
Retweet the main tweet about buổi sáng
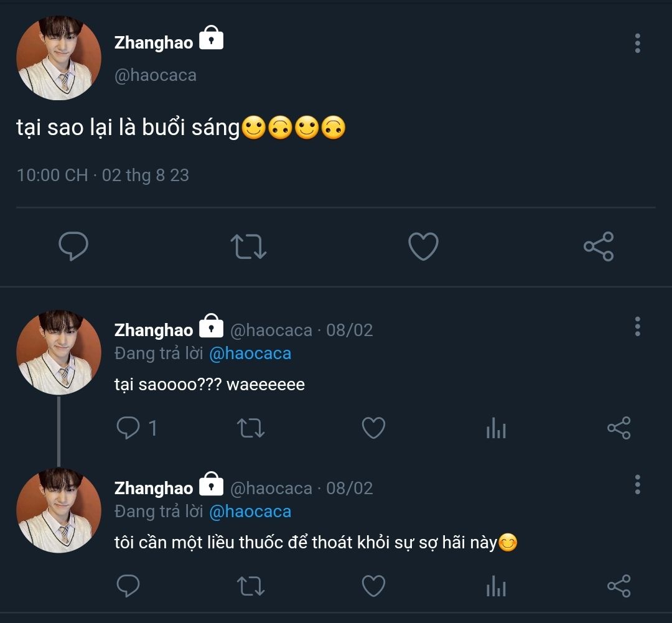[248, 246]
